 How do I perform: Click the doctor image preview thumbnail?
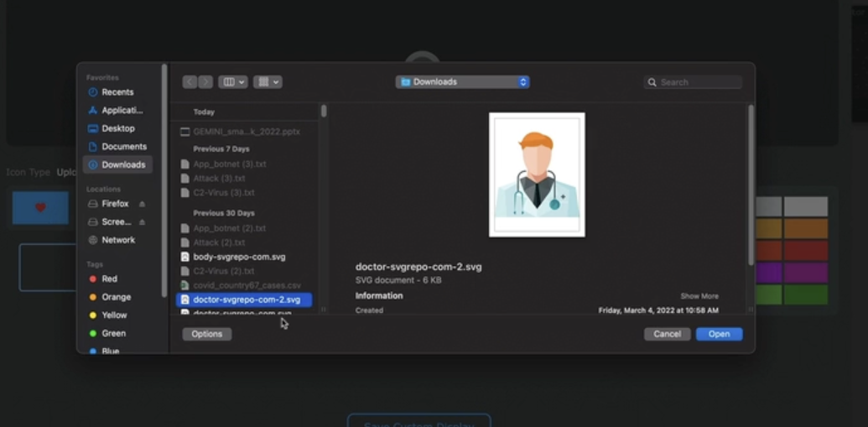(537, 174)
